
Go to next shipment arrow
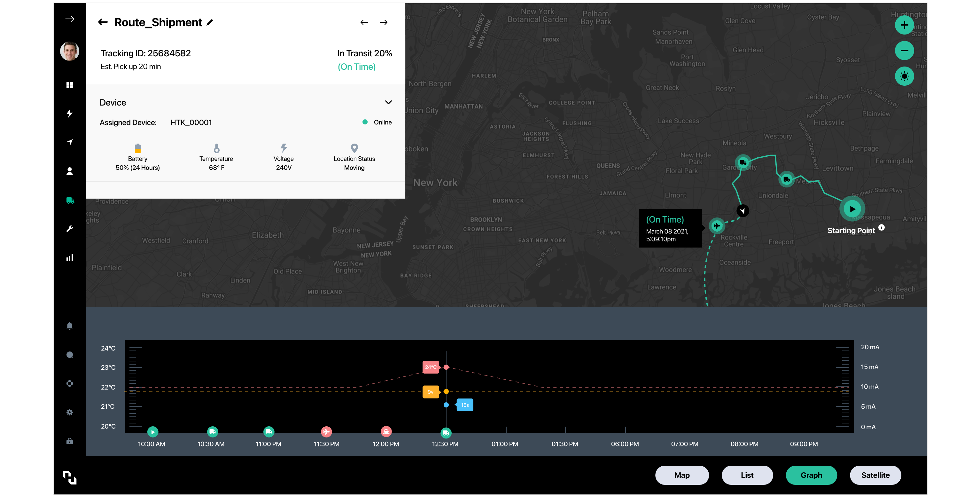point(384,22)
